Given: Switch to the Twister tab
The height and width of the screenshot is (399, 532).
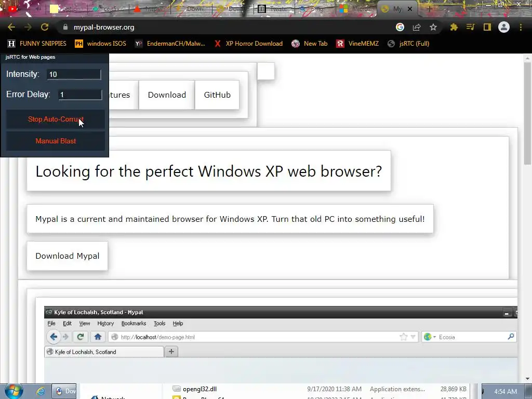Looking at the screenshot, I should [x=273, y=9].
